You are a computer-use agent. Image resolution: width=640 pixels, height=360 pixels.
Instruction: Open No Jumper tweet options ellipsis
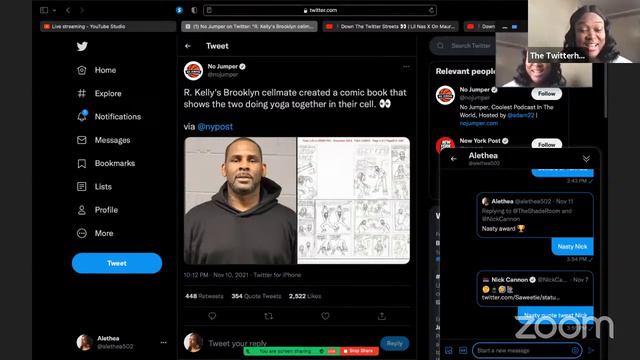406,67
